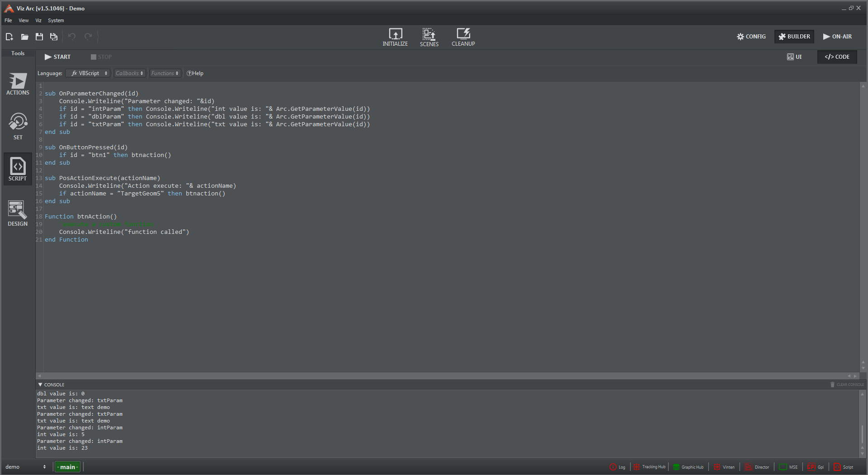
Task: Clear the console output
Action: [x=847, y=385]
